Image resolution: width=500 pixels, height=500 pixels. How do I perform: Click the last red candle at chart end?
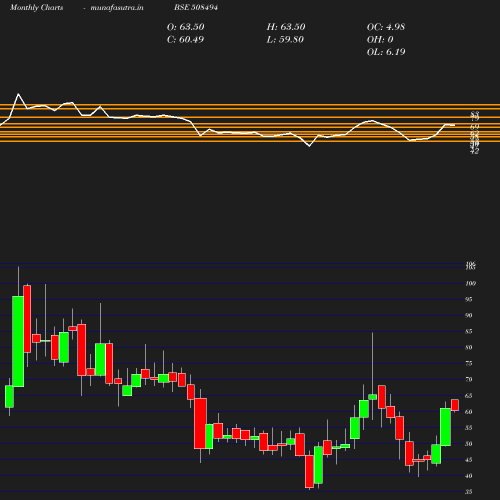[455, 405]
